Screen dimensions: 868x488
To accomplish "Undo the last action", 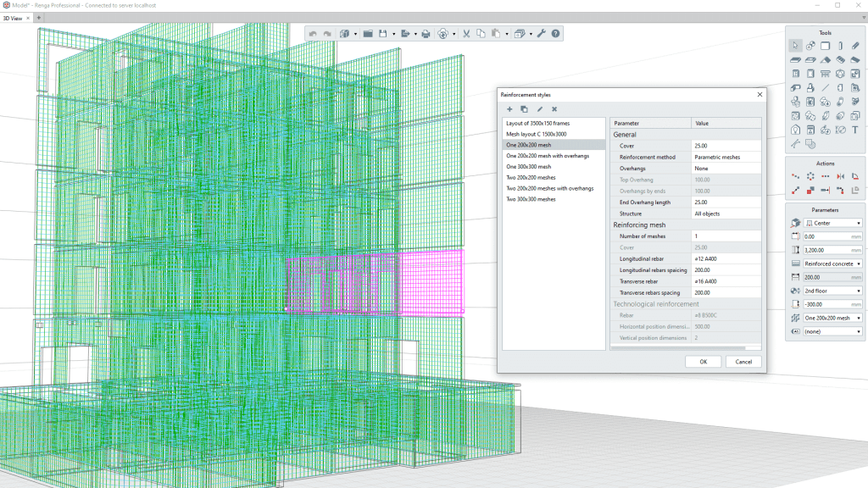I will pos(312,33).
